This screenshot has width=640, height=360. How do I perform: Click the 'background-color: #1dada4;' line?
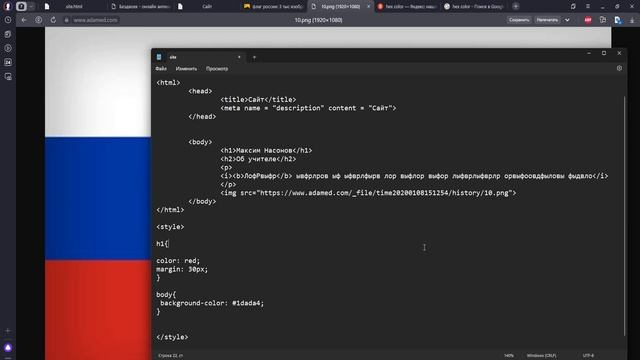pos(212,303)
